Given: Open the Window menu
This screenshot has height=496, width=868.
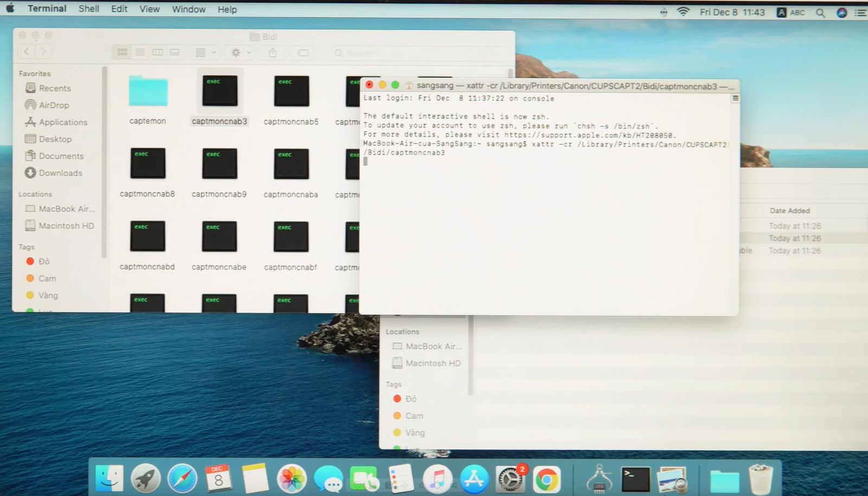Looking at the screenshot, I should click(189, 9).
